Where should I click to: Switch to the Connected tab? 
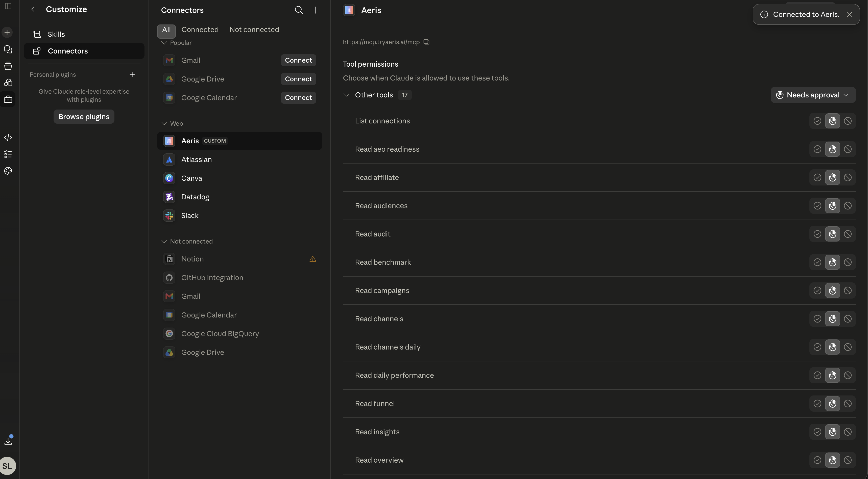[200, 30]
